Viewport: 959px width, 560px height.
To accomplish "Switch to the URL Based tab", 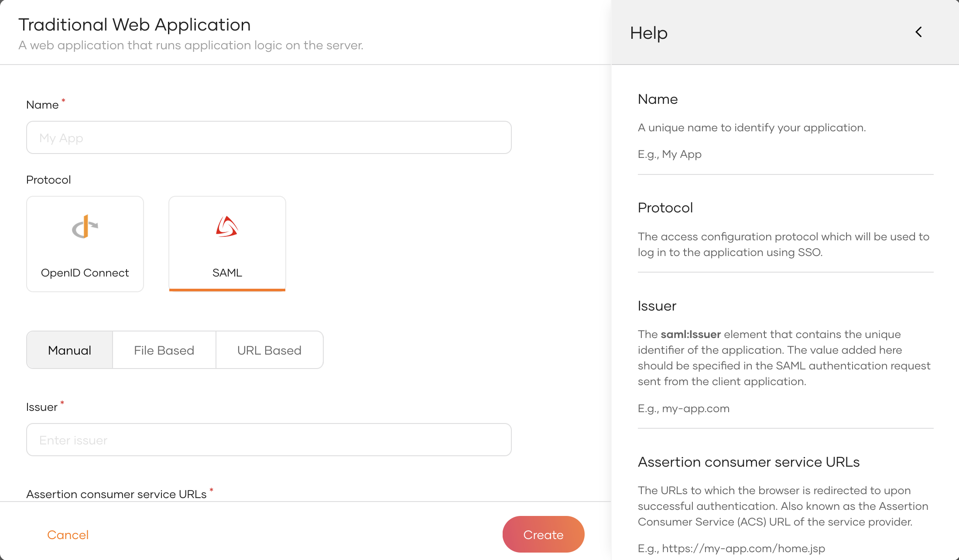I will click(x=269, y=350).
